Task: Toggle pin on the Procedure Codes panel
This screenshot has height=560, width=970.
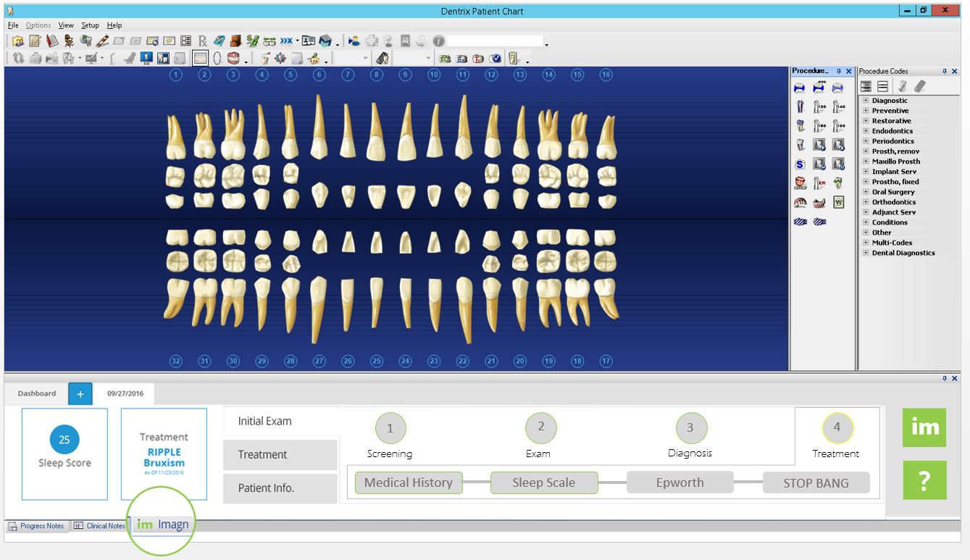Action: tap(945, 71)
